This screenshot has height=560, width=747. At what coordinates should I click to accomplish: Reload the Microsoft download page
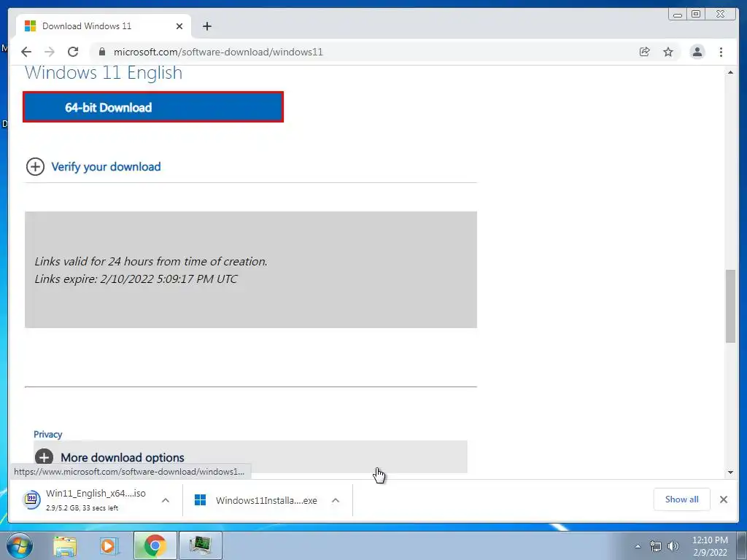click(73, 52)
